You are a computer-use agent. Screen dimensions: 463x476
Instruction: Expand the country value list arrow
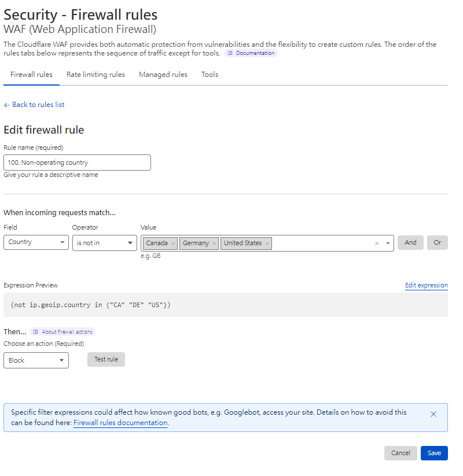coord(388,243)
